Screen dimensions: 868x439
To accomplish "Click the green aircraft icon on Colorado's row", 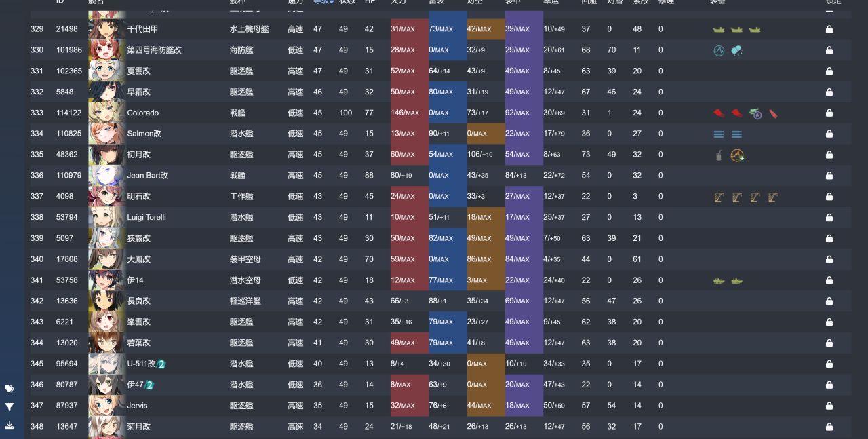I will click(x=755, y=113).
